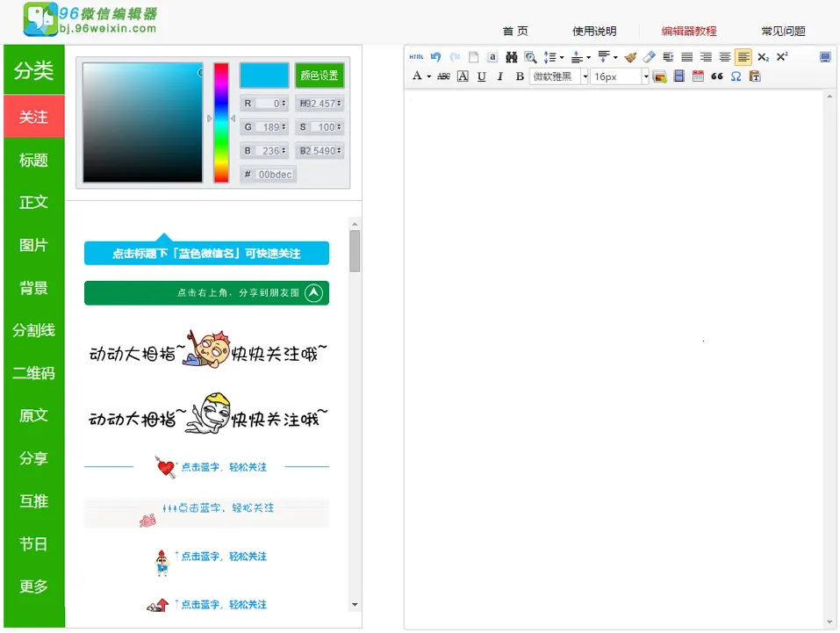Viewport: 840px width, 633px height.
Task: Select the Undo icon in the toolbar
Action: [434, 56]
